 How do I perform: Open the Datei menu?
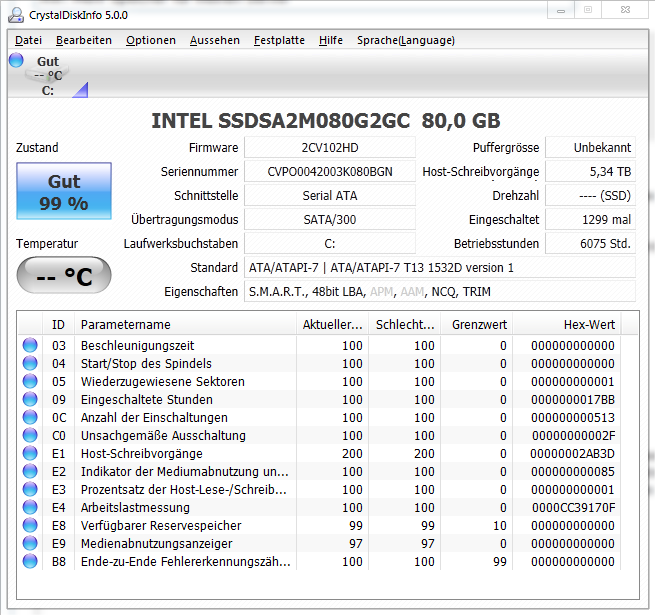point(28,40)
